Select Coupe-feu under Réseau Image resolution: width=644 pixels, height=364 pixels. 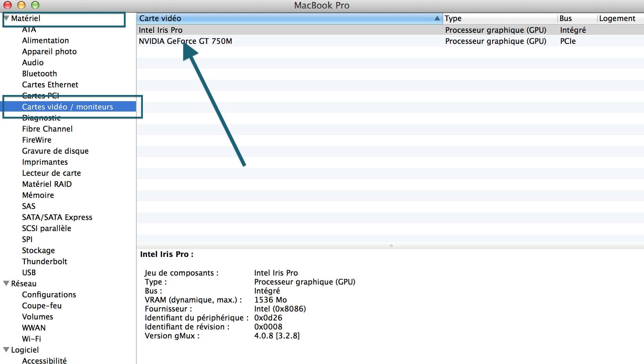pos(42,306)
